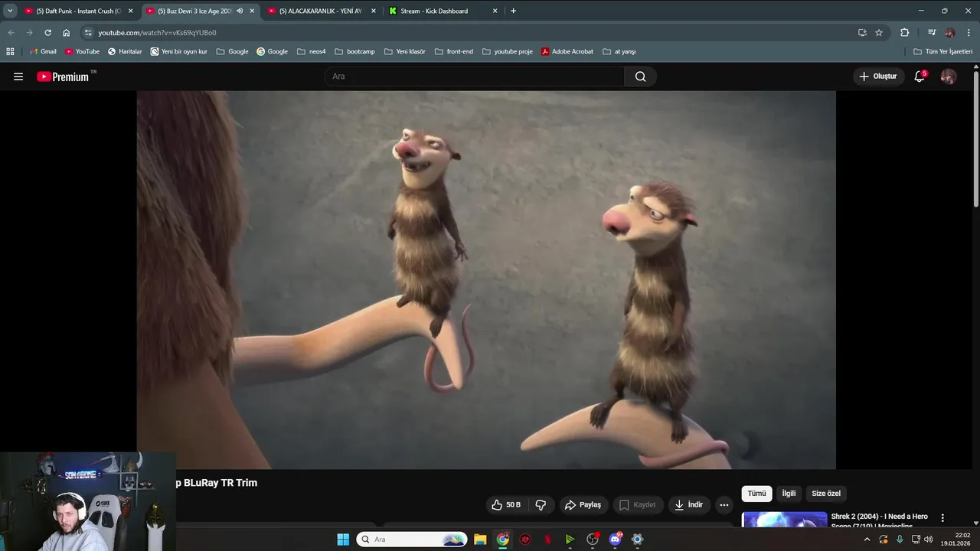
Task: Open the bootcamp bookmarks folder
Action: (x=354, y=51)
